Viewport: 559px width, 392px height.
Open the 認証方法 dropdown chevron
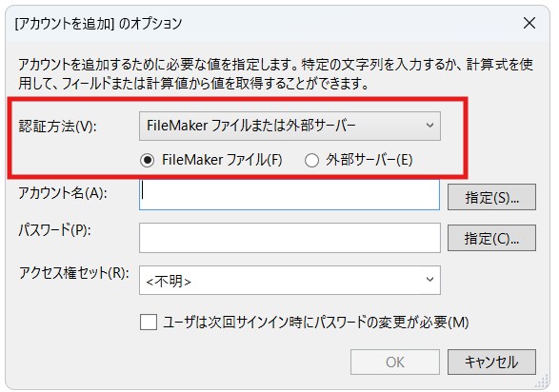tap(429, 126)
